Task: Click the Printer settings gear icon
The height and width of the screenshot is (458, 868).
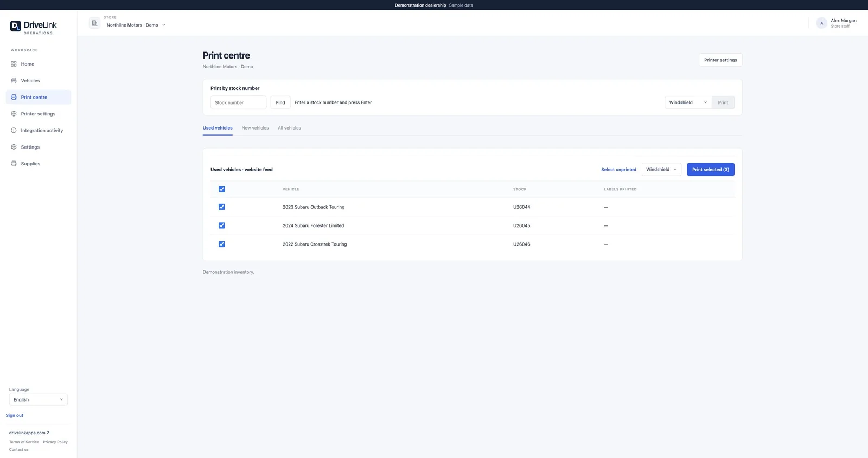Action: click(x=14, y=114)
